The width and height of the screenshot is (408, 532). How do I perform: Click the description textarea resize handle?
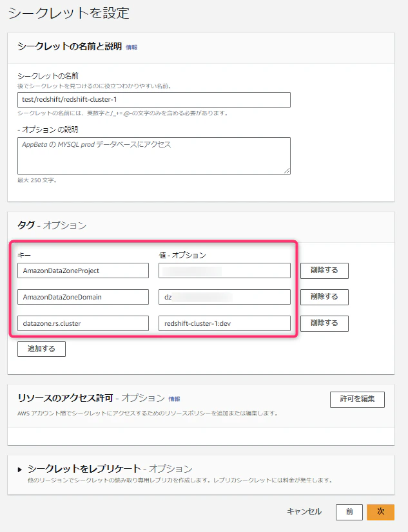click(x=287, y=171)
